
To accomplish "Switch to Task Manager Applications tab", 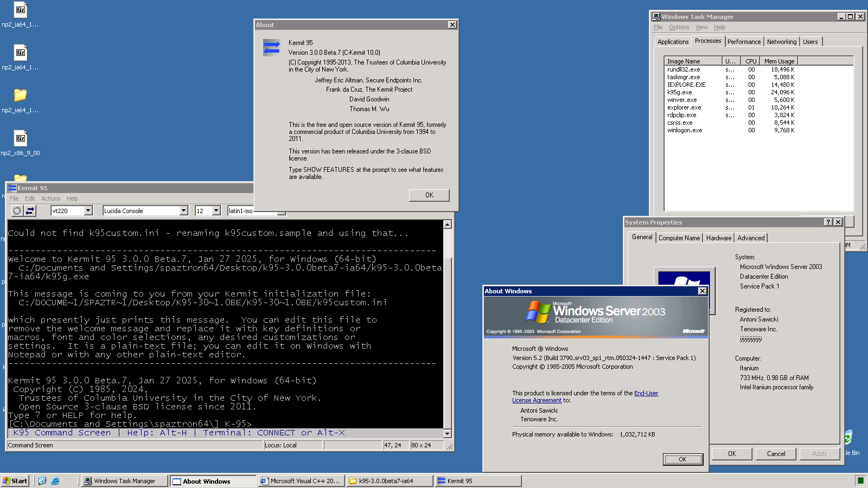I will click(x=673, y=42).
